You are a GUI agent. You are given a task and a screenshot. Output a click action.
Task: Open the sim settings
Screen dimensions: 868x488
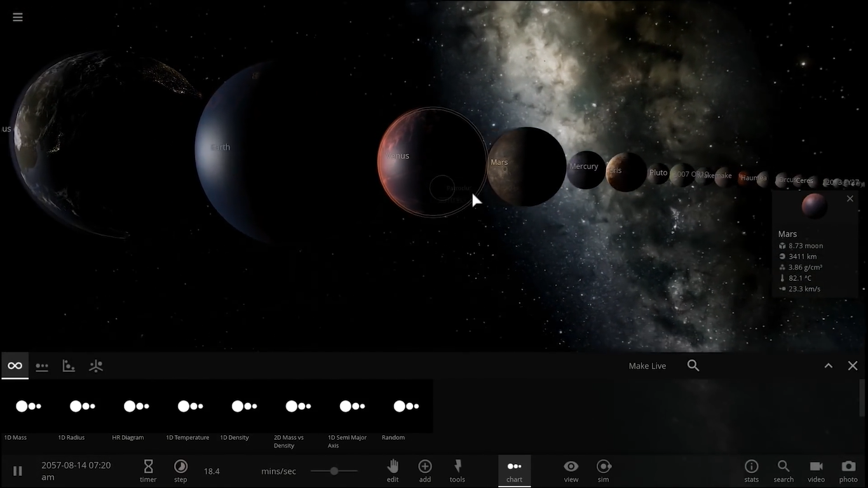(604, 470)
